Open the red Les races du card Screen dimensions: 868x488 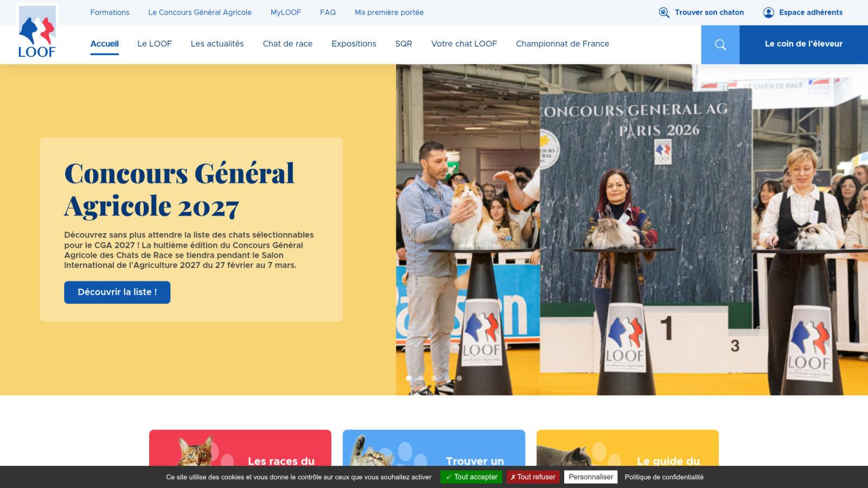click(240, 448)
